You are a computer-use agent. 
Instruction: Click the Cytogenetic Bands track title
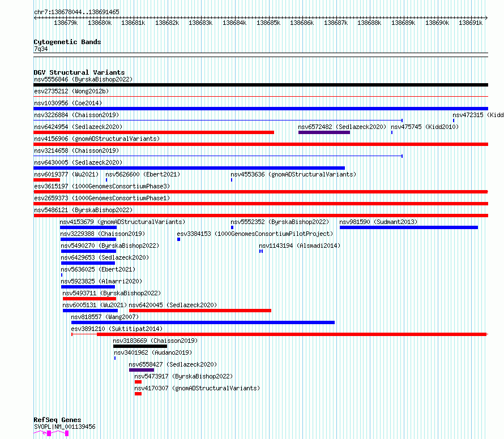pos(67,42)
